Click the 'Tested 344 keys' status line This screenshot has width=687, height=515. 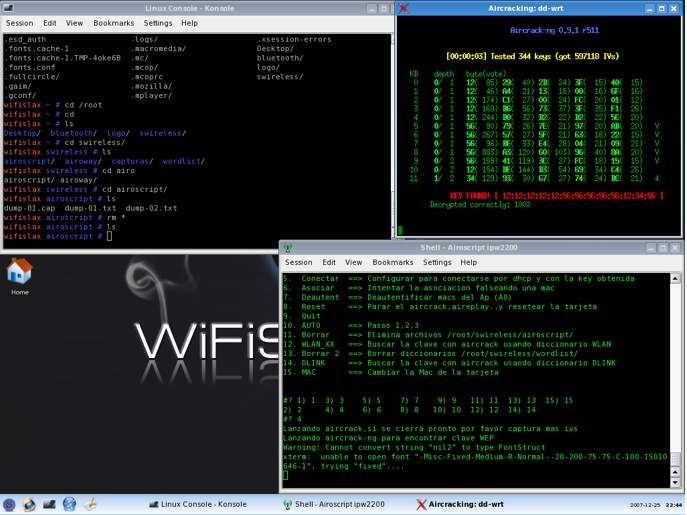[532, 56]
